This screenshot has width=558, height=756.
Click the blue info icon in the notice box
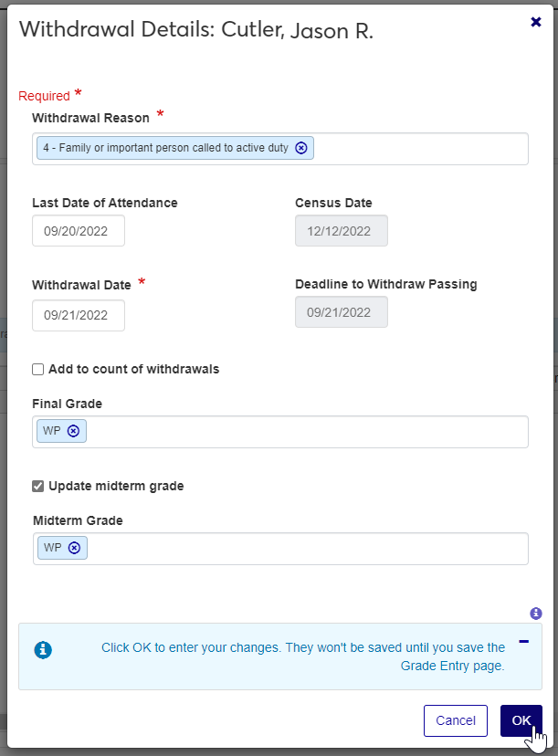43,650
